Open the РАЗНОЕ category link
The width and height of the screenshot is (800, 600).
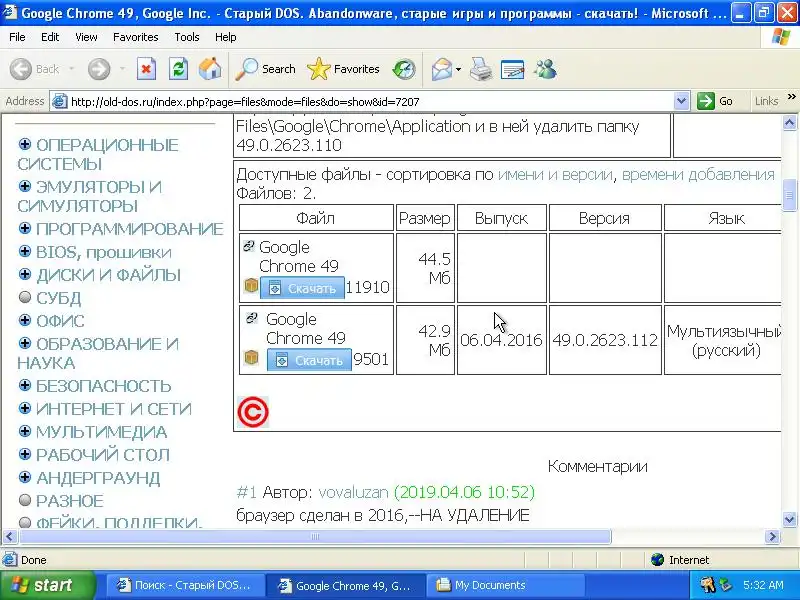(70, 501)
